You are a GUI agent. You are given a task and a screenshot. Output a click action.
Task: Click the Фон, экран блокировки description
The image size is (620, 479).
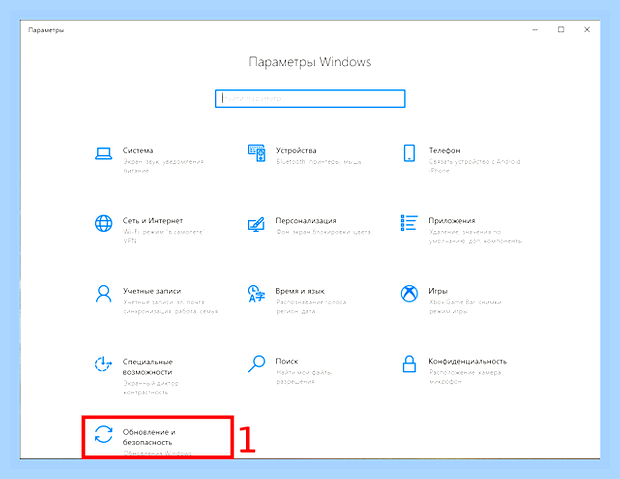pos(323,232)
